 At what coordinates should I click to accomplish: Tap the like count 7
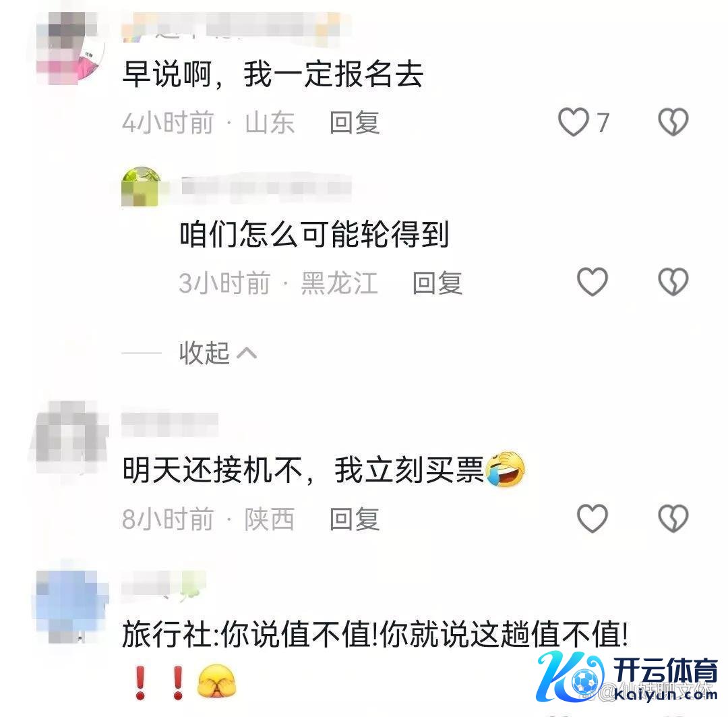coord(603,123)
